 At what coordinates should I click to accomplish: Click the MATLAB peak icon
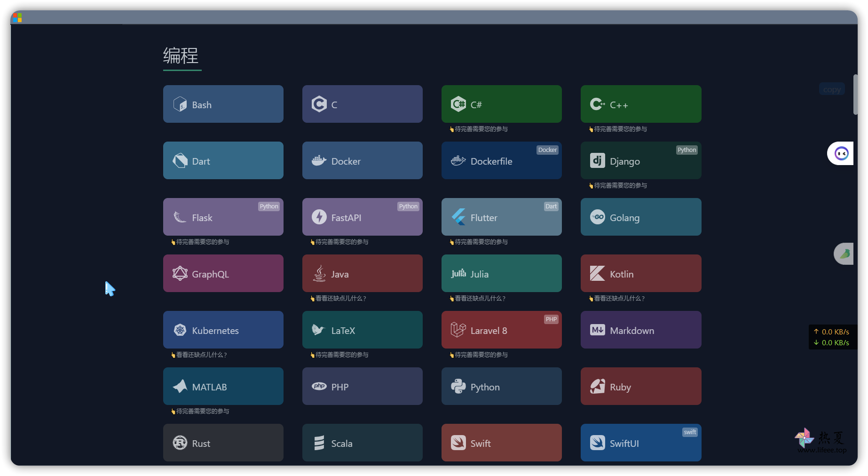180,386
